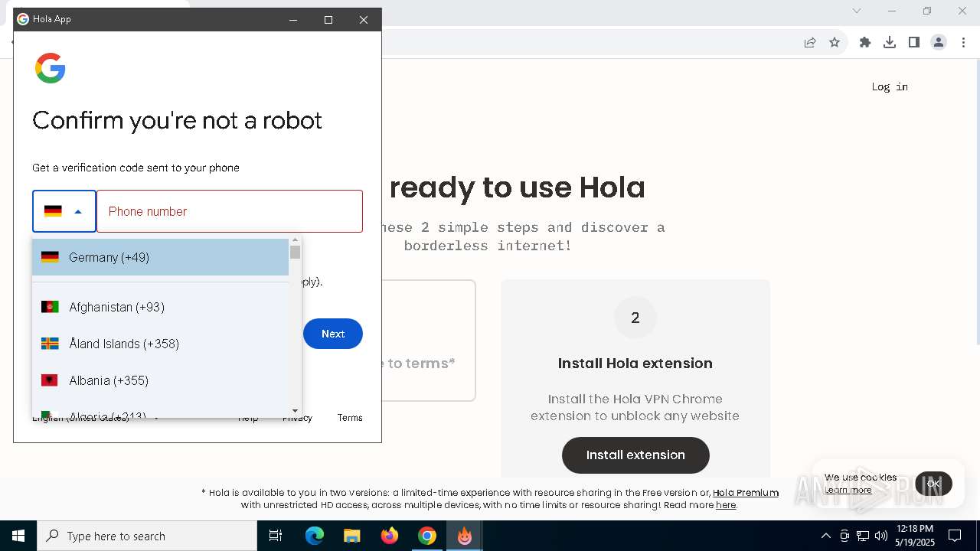This screenshot has width=980, height=551.
Task: Click the Hola App title bar Google icon
Action: [x=23, y=19]
